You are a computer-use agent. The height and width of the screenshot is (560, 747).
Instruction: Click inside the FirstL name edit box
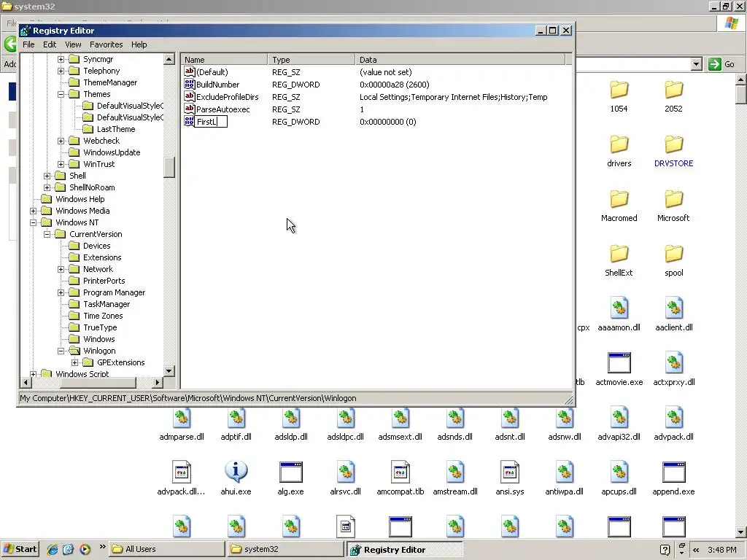(x=211, y=122)
